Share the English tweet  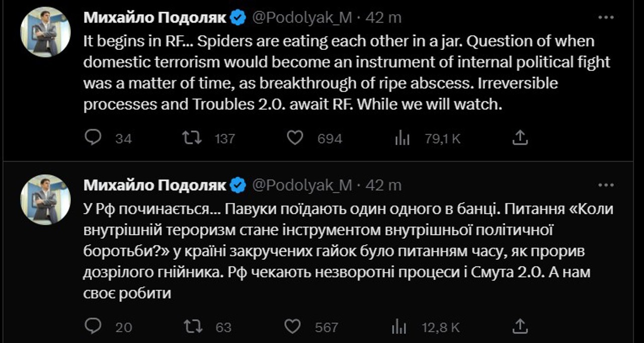520,138
